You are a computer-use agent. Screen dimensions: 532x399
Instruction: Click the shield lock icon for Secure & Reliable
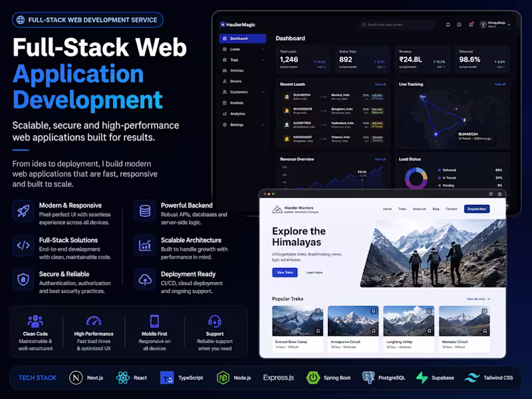[x=23, y=279]
